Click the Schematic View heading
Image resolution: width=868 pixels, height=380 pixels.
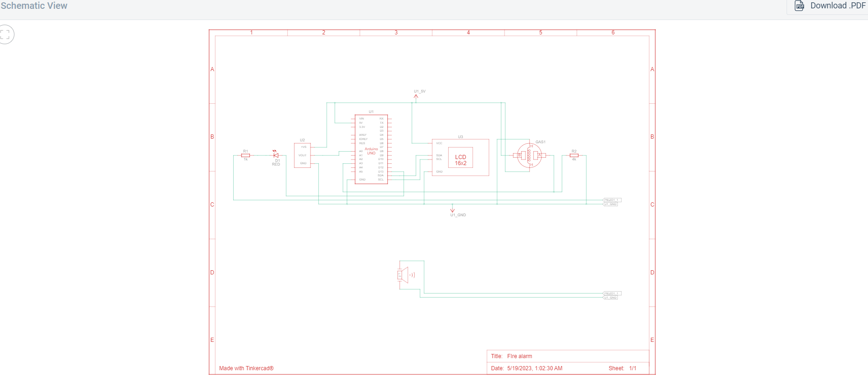tap(34, 6)
